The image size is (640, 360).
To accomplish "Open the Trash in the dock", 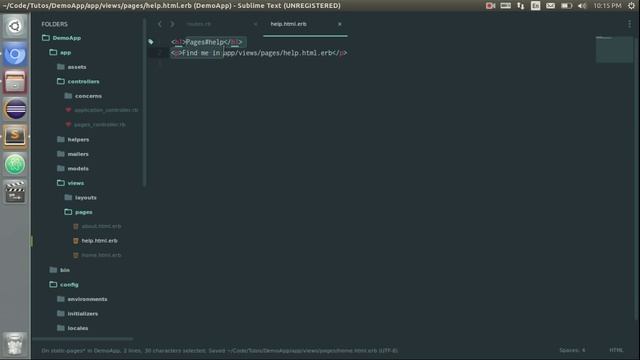I will [x=15, y=344].
